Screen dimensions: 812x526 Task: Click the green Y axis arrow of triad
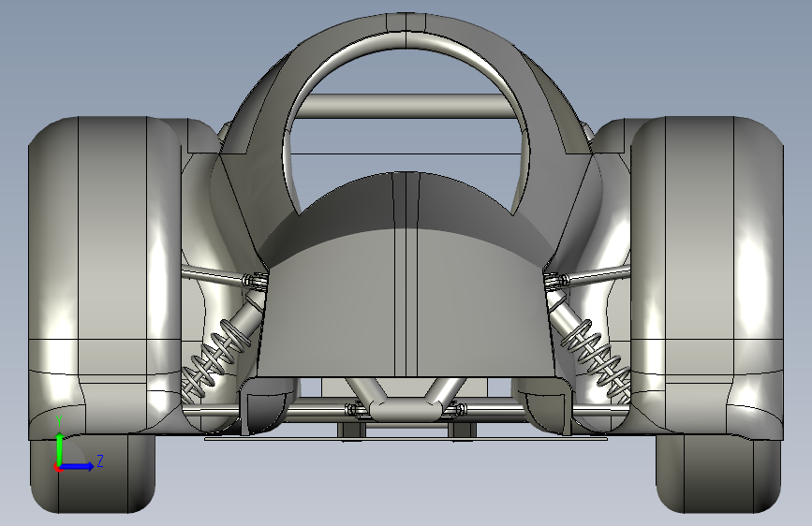coord(60,447)
